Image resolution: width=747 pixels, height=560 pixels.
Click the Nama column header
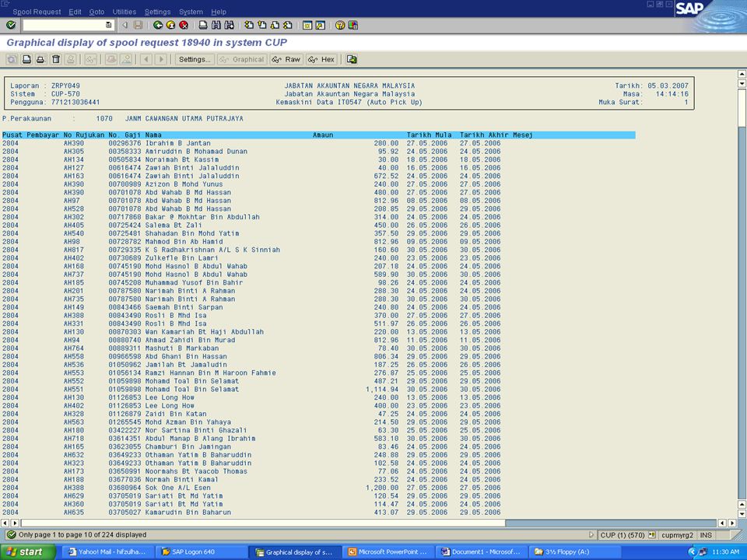point(153,135)
